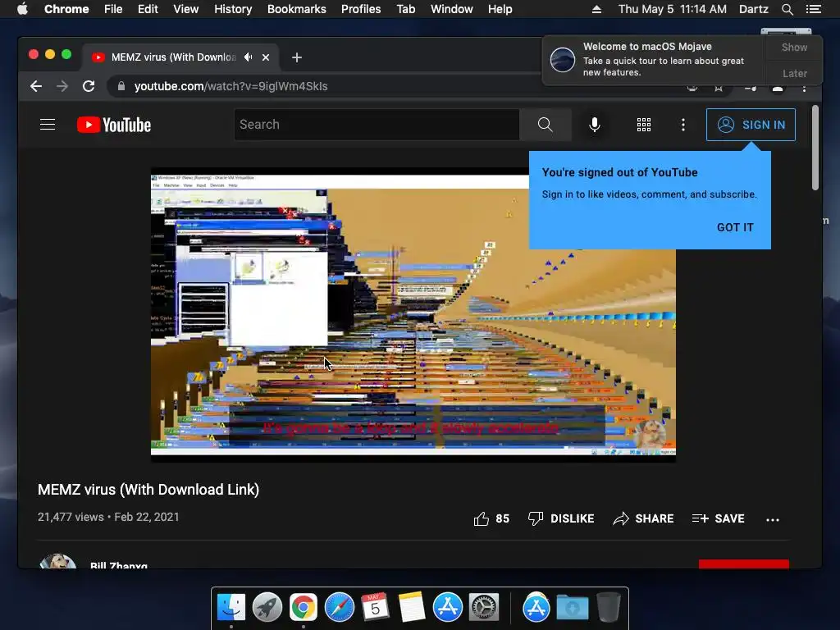Show the macOS Mojave tour notification
Screen dimensions: 840x630
coord(794,47)
